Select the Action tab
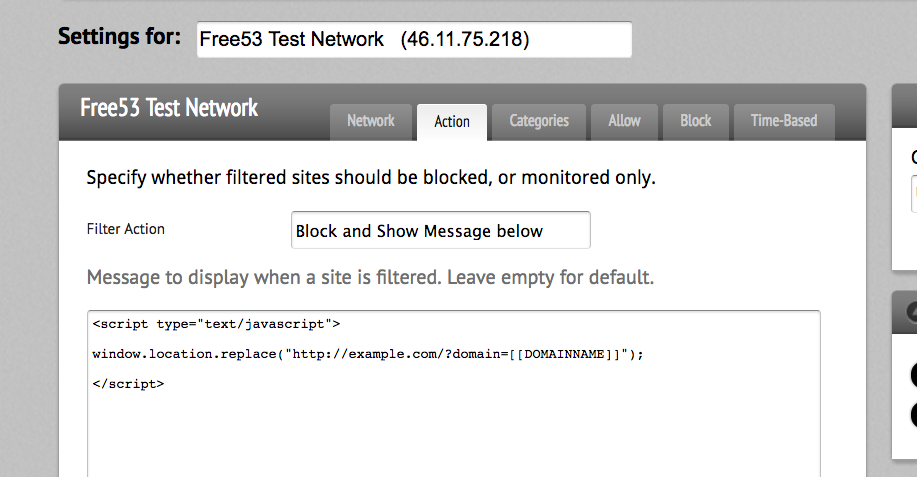917x477 pixels. click(451, 122)
